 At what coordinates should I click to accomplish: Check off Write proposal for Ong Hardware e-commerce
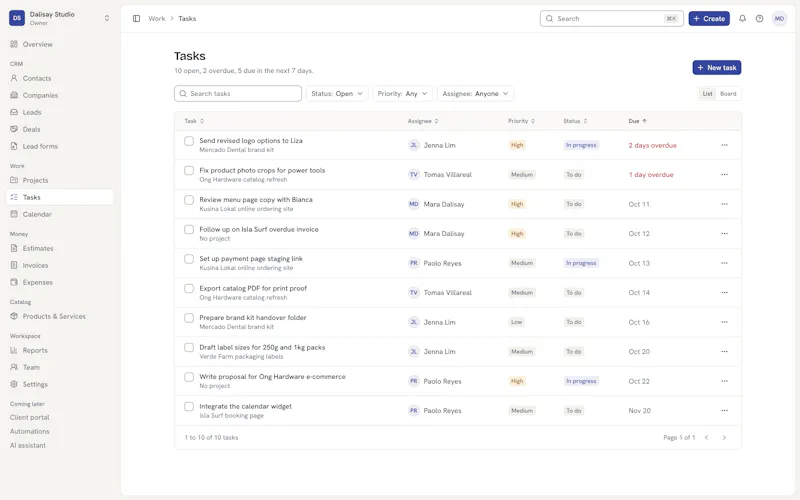(x=189, y=377)
